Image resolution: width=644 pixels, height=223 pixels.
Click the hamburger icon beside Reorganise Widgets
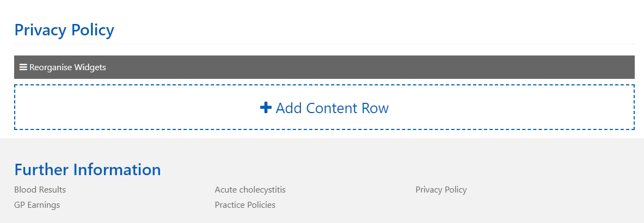click(23, 67)
